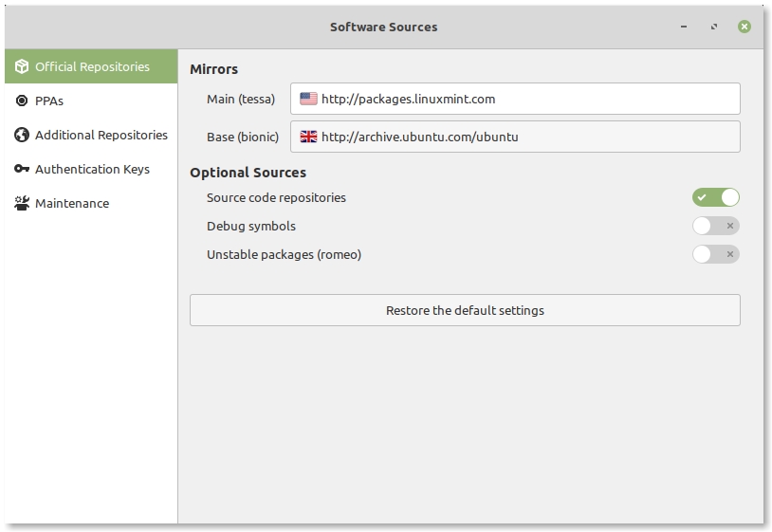Enable the Debug symbols switch
Screen dimensions: 772x532
(x=716, y=226)
